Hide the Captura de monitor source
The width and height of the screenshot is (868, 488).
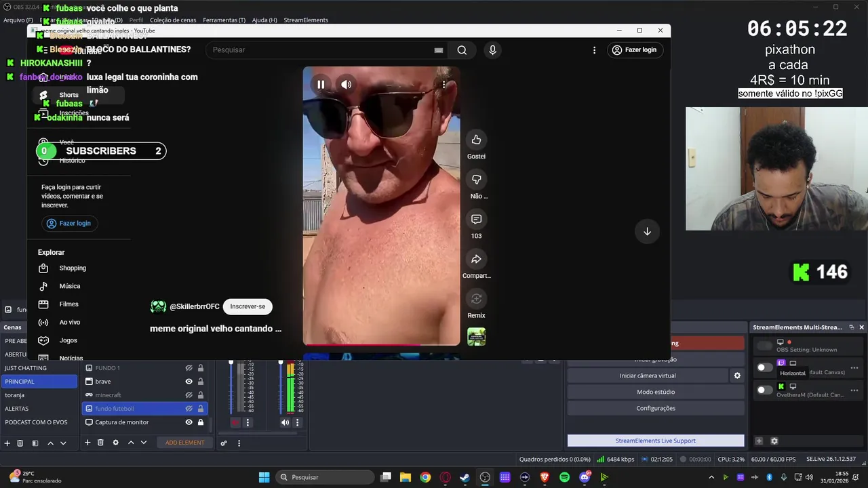pos(189,422)
